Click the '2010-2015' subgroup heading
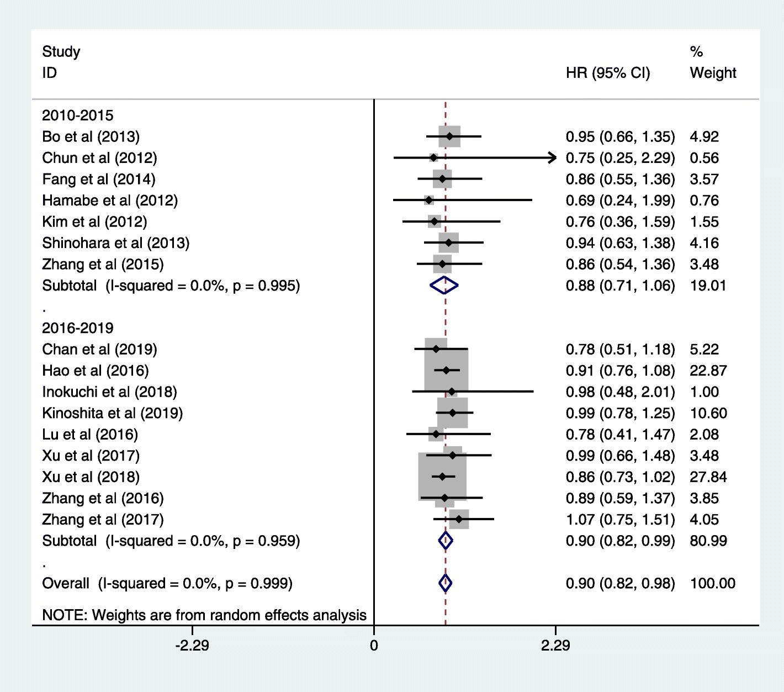 pyautogui.click(x=78, y=115)
